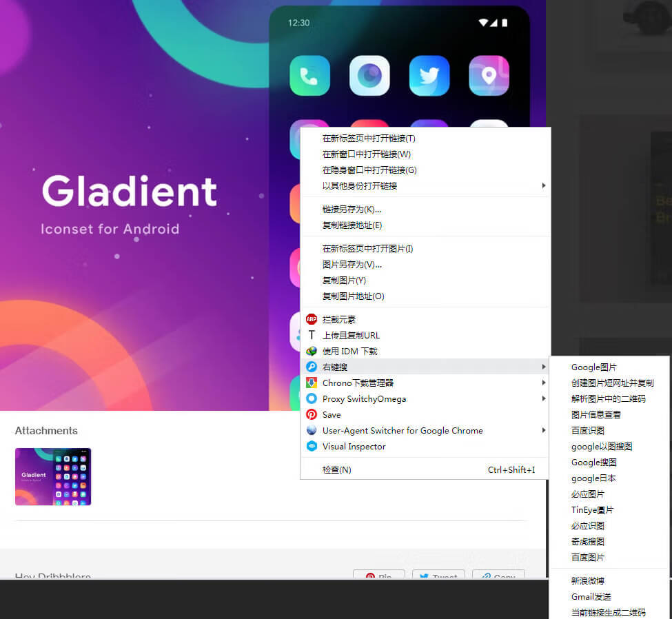
Task: Expand the 以其他身份打开链接 submenu arrow
Action: 543,185
